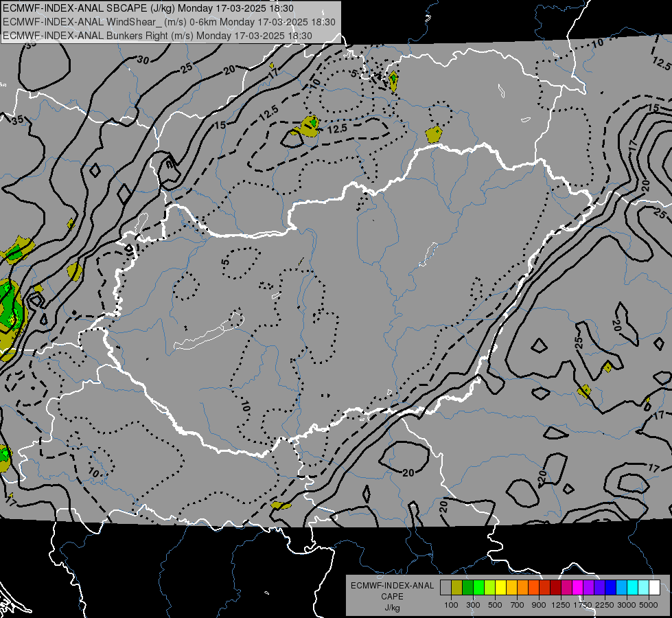Click the 5000 value on the legend scale
Image resolution: width=672 pixels, height=618 pixels.
coord(649,605)
